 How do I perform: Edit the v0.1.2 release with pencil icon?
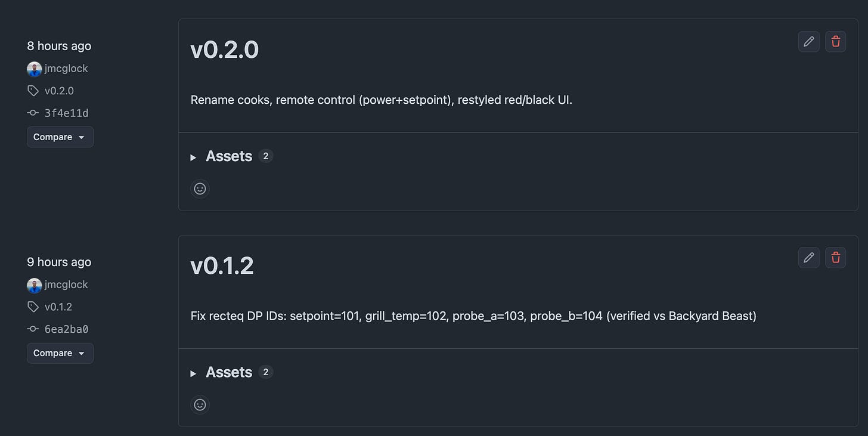click(809, 258)
